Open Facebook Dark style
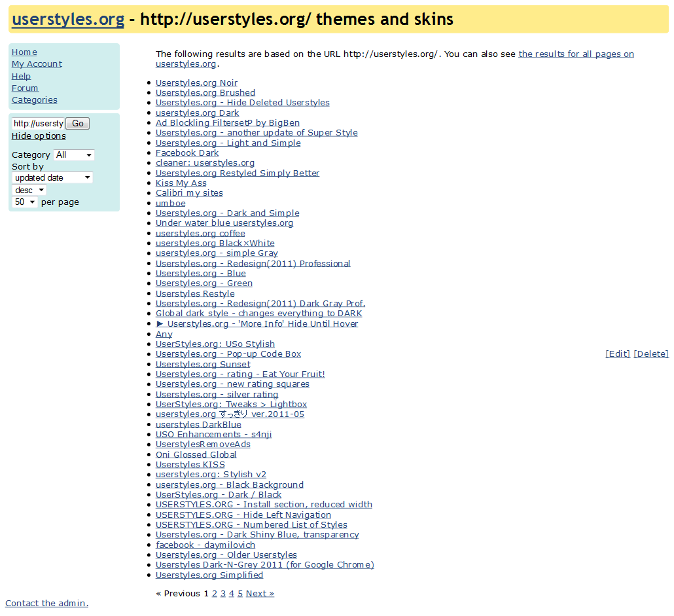Screen dimensions: 674x616 [186, 153]
